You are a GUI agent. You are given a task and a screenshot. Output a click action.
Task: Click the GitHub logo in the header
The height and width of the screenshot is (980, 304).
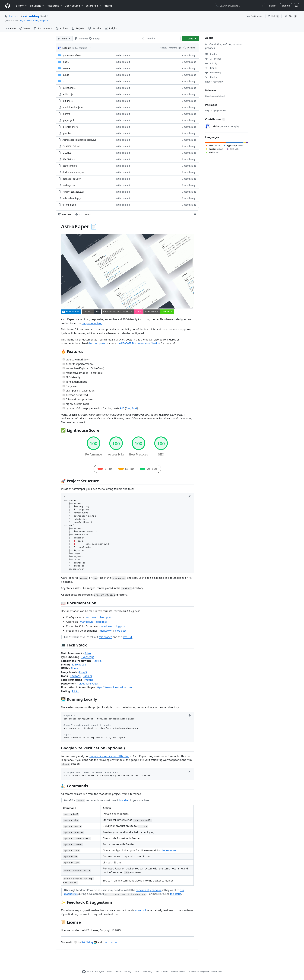click(x=8, y=6)
